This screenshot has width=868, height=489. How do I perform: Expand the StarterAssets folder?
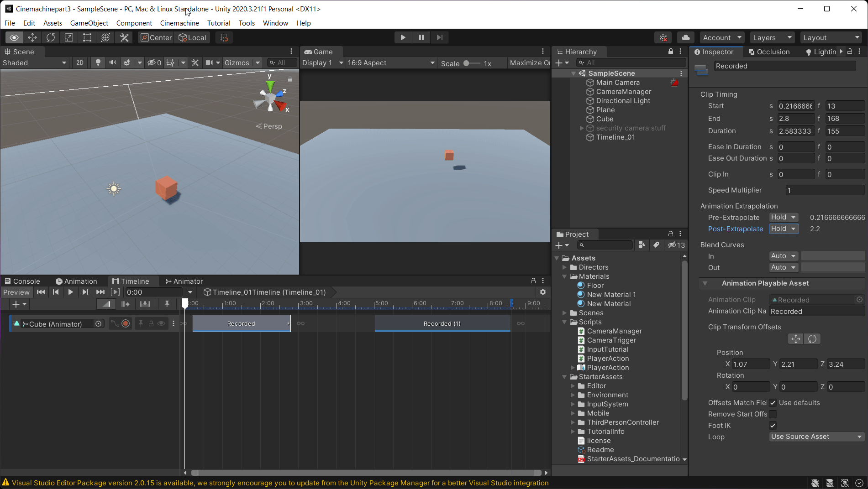coord(565,377)
